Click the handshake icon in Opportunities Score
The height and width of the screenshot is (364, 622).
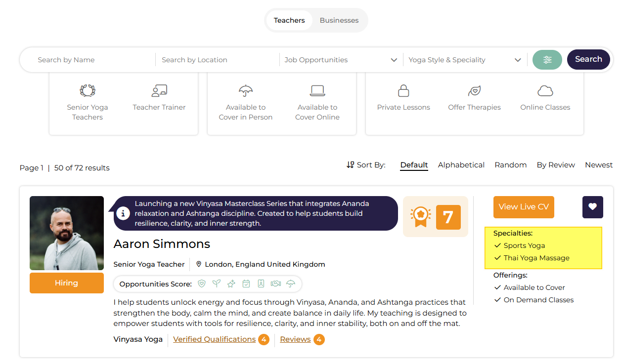[x=276, y=283]
